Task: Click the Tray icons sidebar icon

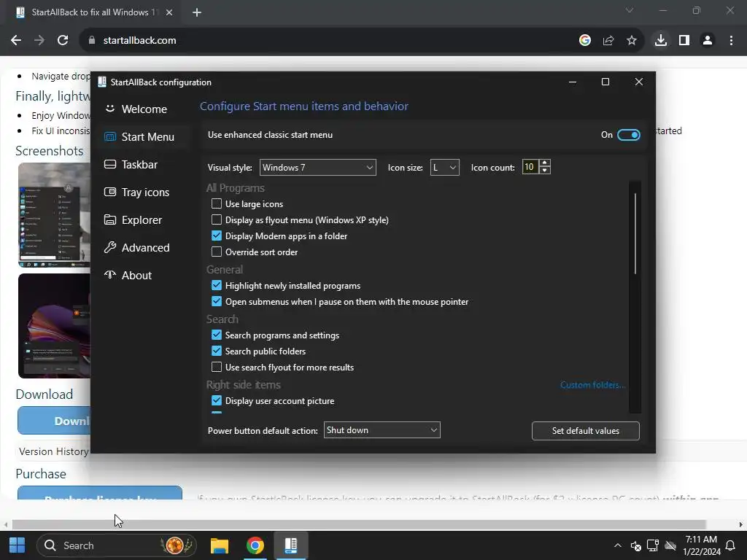Action: pyautogui.click(x=110, y=192)
